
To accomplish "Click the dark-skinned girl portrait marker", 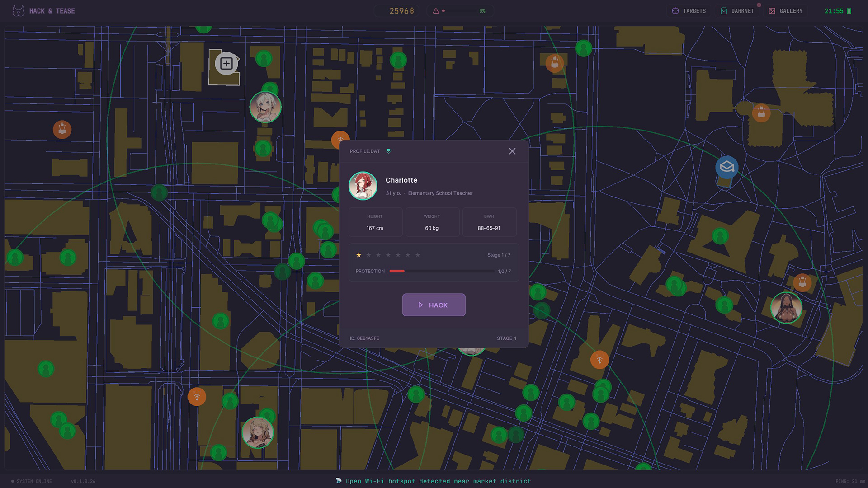I will click(786, 308).
